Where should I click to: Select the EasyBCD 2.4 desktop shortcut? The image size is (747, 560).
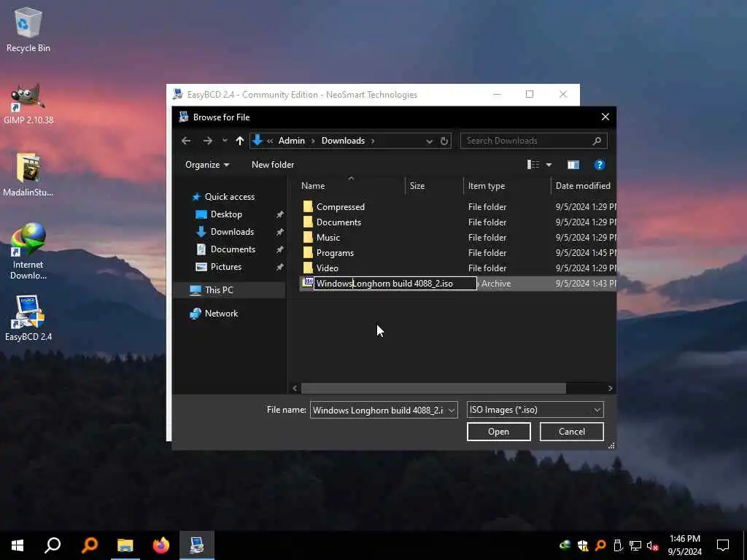coord(28,318)
